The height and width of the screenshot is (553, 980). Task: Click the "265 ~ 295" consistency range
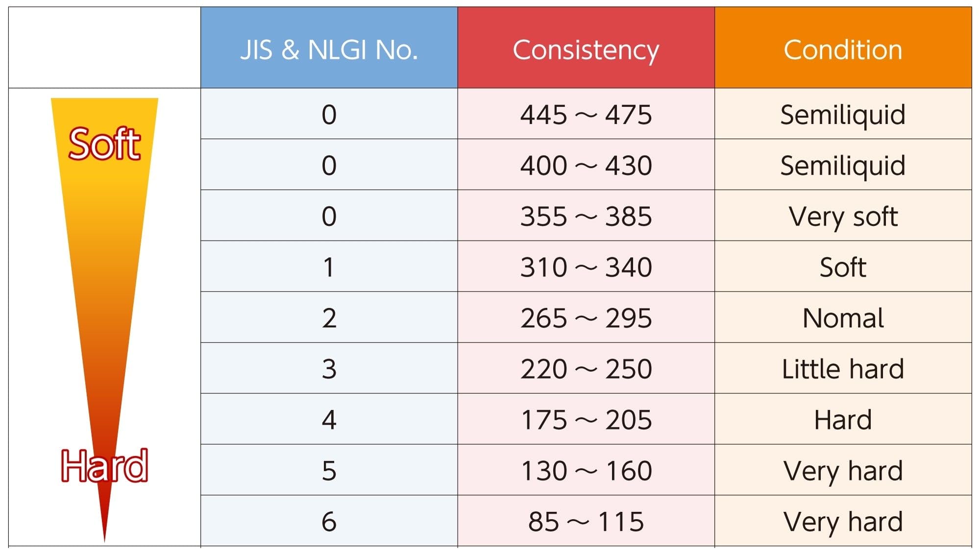click(x=586, y=318)
